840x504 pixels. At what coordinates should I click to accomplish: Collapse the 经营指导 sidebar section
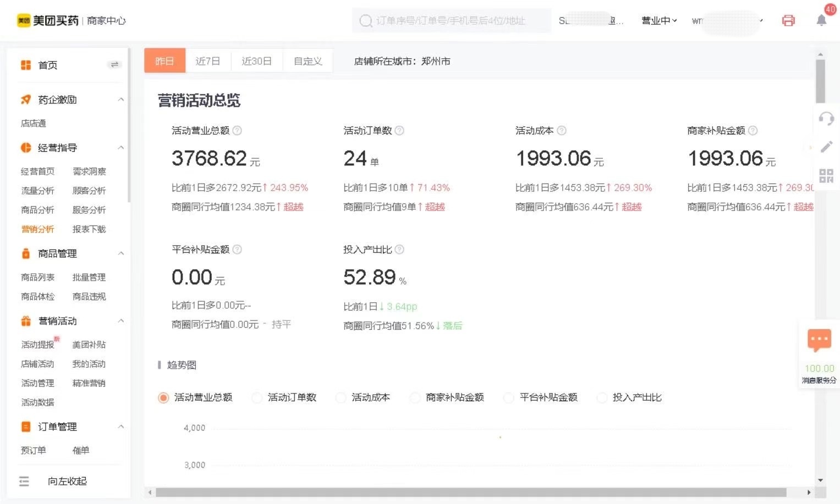point(121,148)
